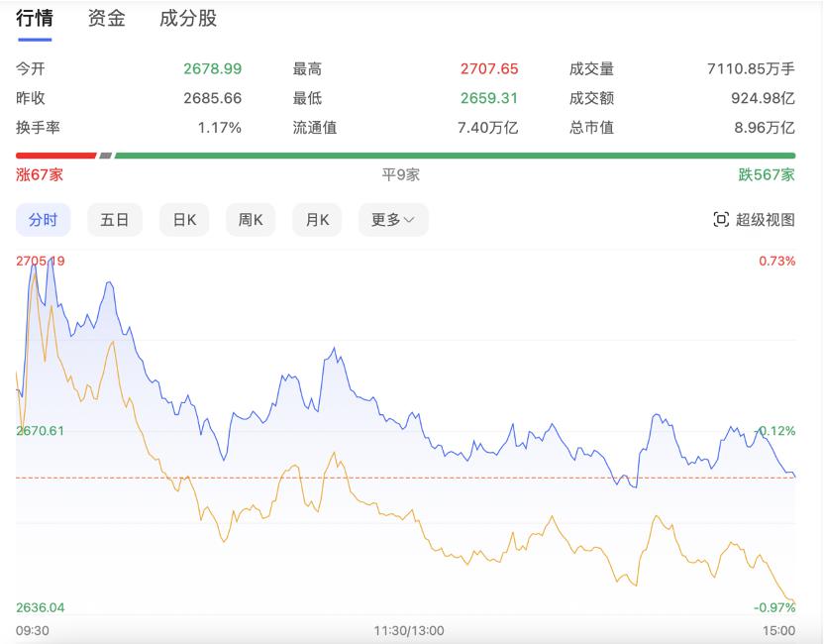Open the 成分股 tab

[x=188, y=18]
